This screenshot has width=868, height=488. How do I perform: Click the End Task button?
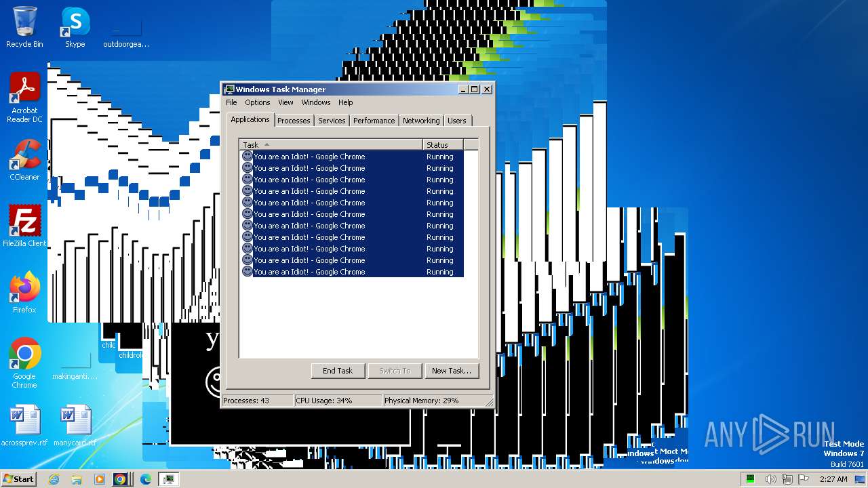(338, 371)
